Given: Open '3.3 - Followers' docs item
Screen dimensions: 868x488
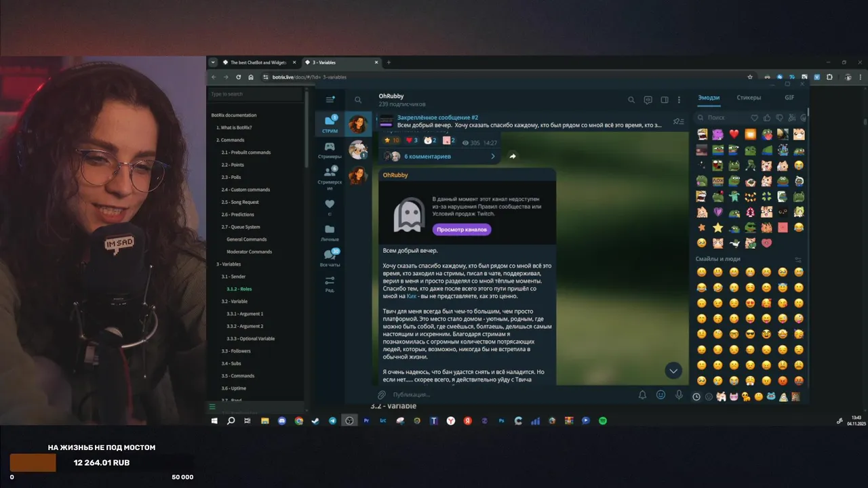Looking at the screenshot, I should [x=236, y=351].
